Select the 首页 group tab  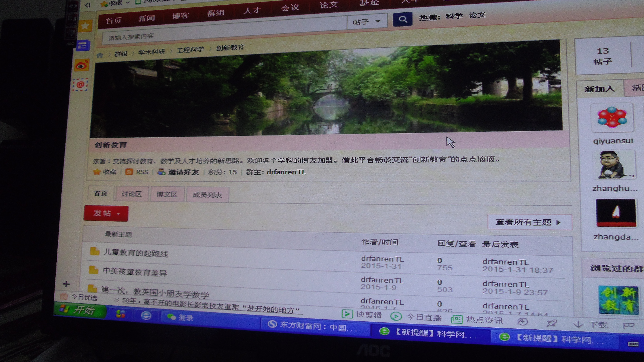[x=100, y=193]
